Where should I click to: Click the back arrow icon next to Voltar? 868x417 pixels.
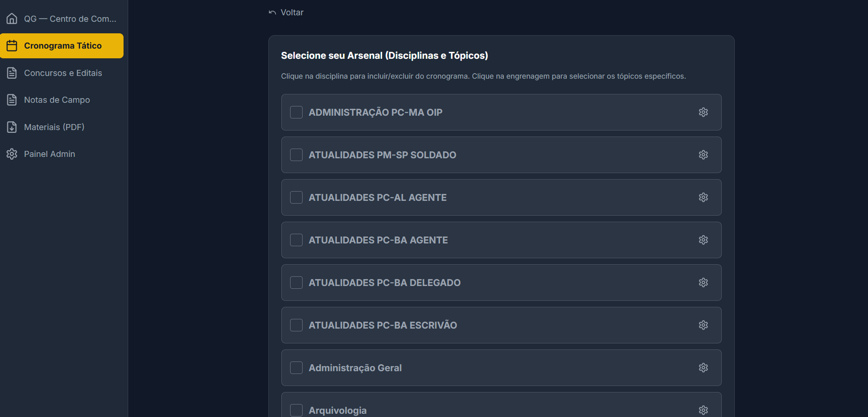click(273, 12)
